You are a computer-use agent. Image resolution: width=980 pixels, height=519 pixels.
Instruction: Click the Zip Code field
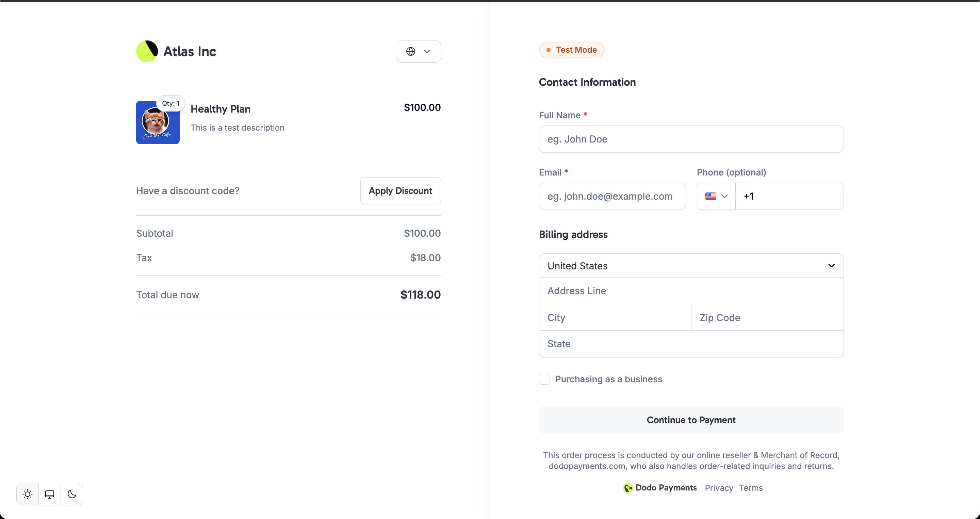(x=767, y=317)
